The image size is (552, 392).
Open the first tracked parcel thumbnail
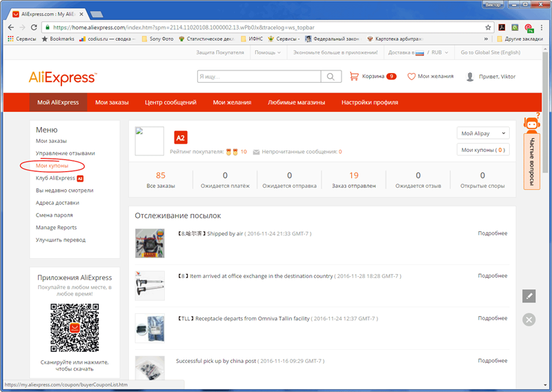pyautogui.click(x=150, y=243)
